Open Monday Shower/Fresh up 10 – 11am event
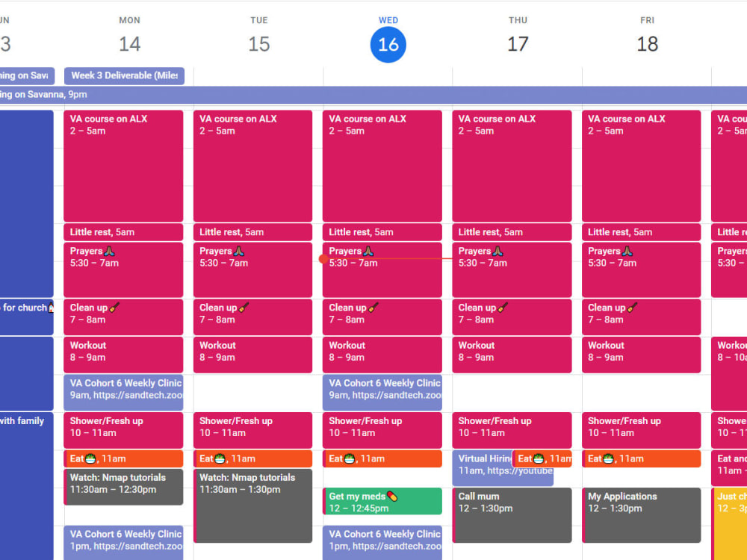Screen dimensions: 747x560 tap(123, 430)
